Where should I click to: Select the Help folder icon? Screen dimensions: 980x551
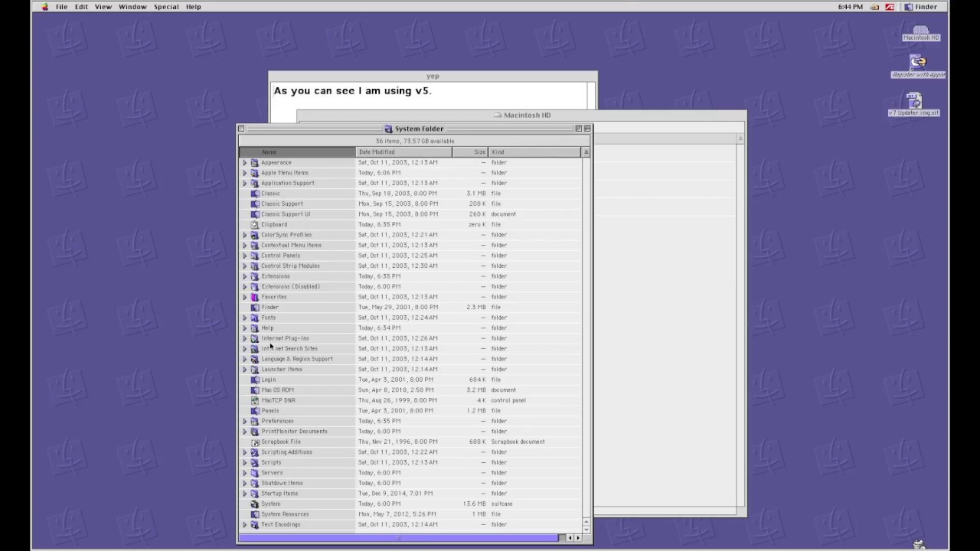pos(255,328)
